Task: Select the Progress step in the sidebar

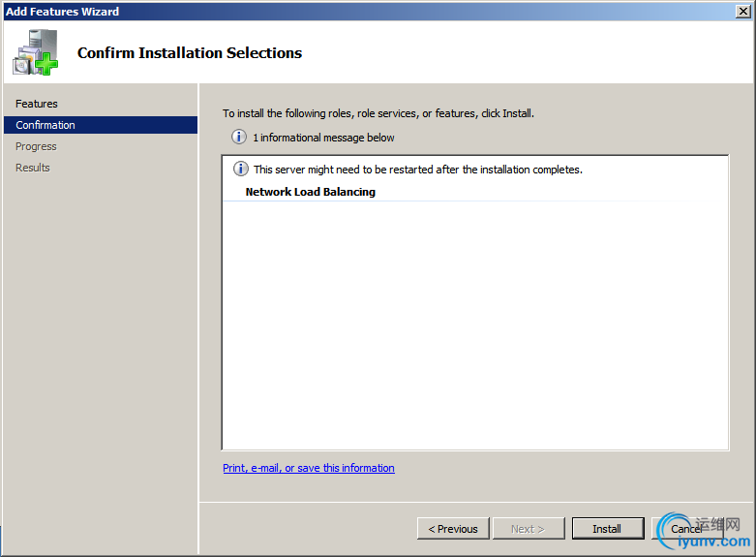Action: [x=36, y=146]
